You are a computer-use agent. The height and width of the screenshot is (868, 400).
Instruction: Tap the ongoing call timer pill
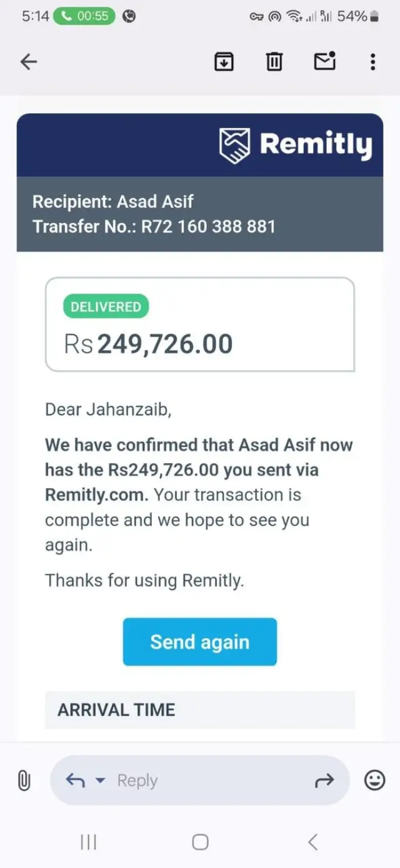click(x=84, y=16)
